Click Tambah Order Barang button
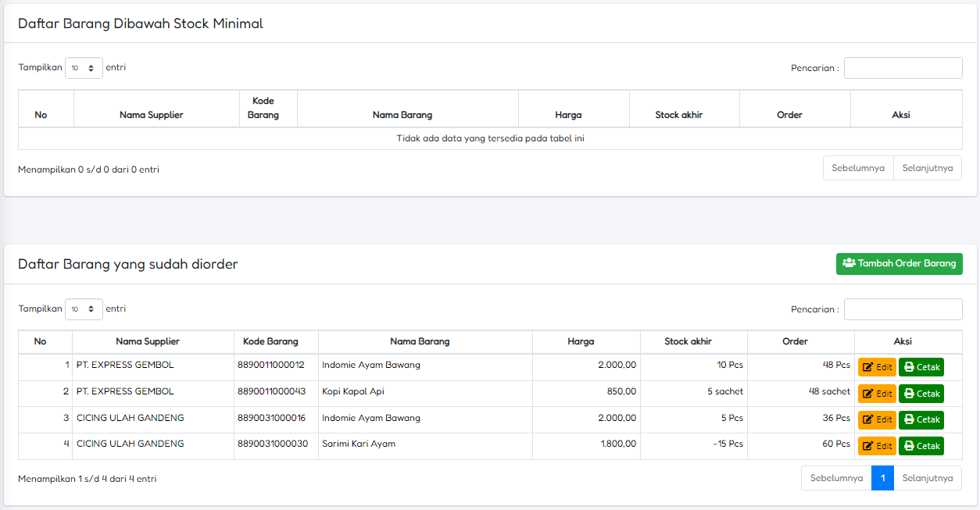 click(x=899, y=264)
